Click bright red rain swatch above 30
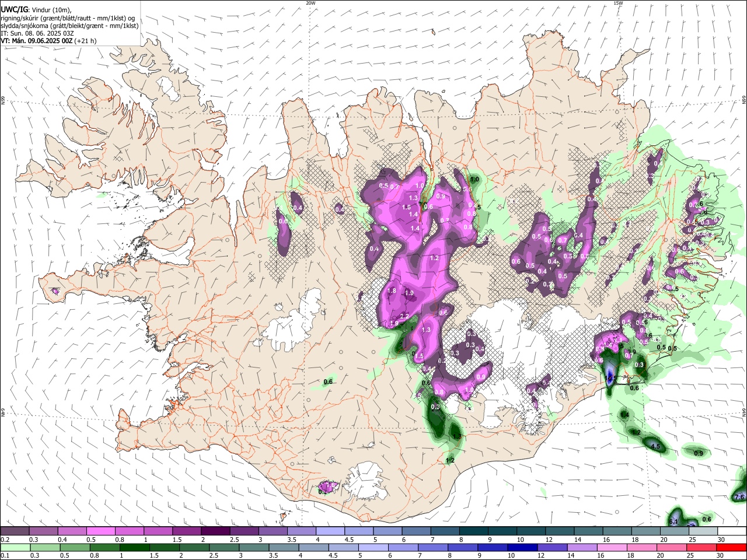Viewport: 747px width, 560px height. 732,547
